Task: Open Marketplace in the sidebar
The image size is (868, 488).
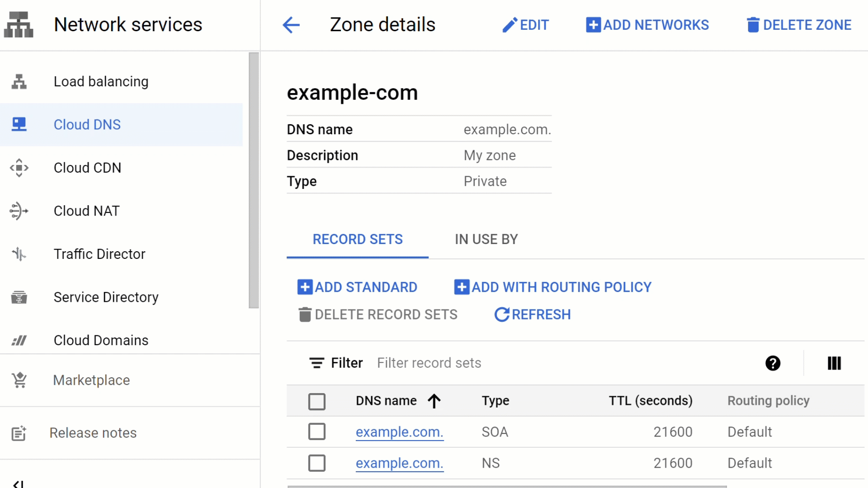Action: coord(130,380)
